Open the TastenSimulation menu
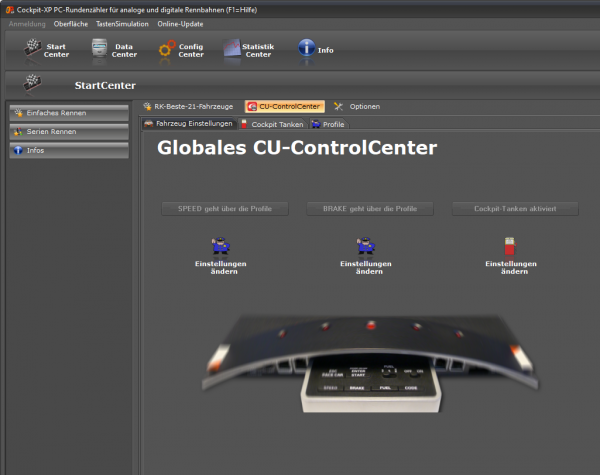Image resolution: width=600 pixels, height=475 pixels. (x=122, y=24)
